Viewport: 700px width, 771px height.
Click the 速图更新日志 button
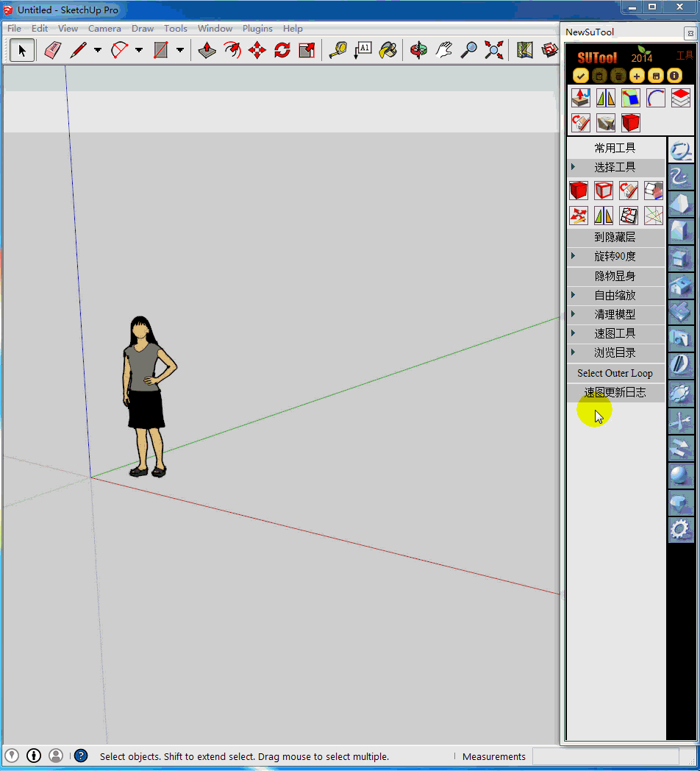[x=616, y=392]
